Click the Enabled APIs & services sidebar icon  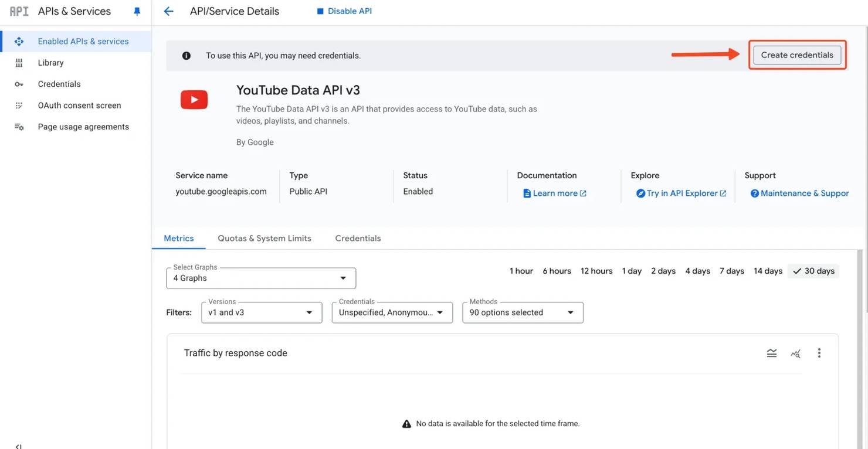point(19,42)
